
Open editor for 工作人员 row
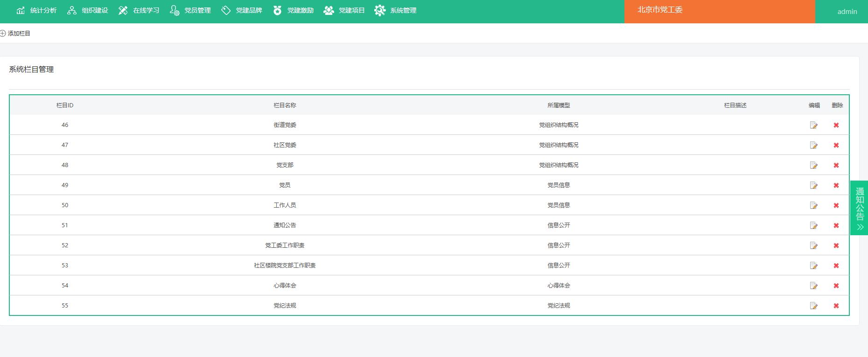pyautogui.click(x=813, y=205)
